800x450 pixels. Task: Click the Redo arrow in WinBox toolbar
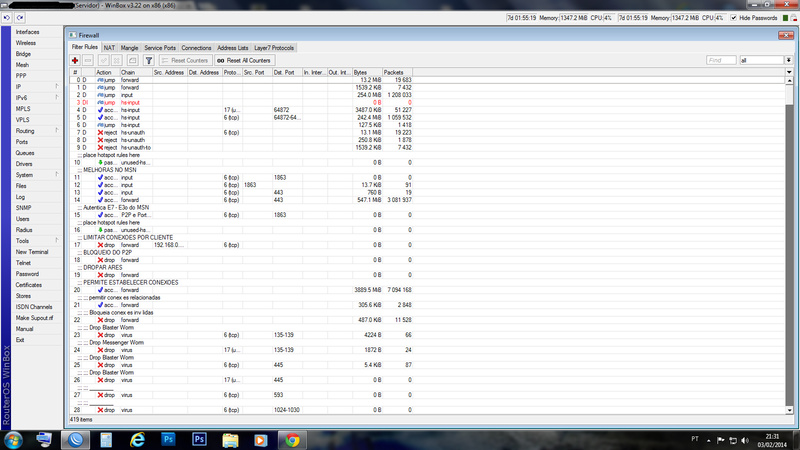(20, 18)
